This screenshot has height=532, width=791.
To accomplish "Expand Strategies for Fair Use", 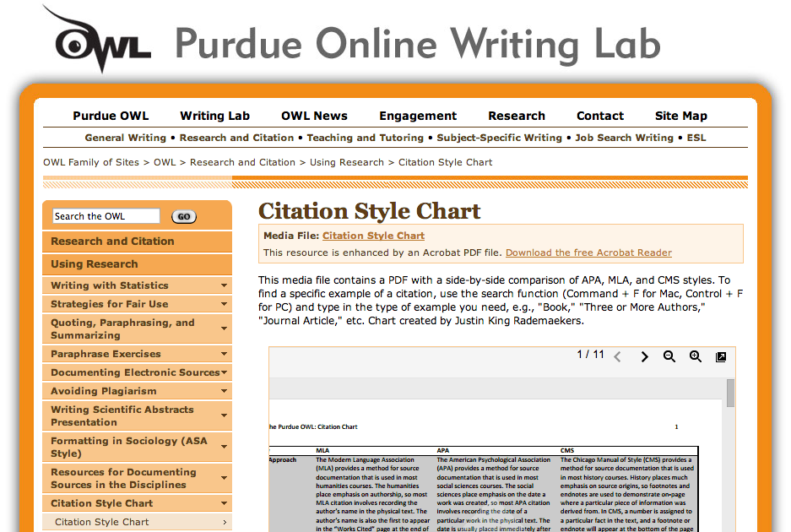I will tap(138, 304).
